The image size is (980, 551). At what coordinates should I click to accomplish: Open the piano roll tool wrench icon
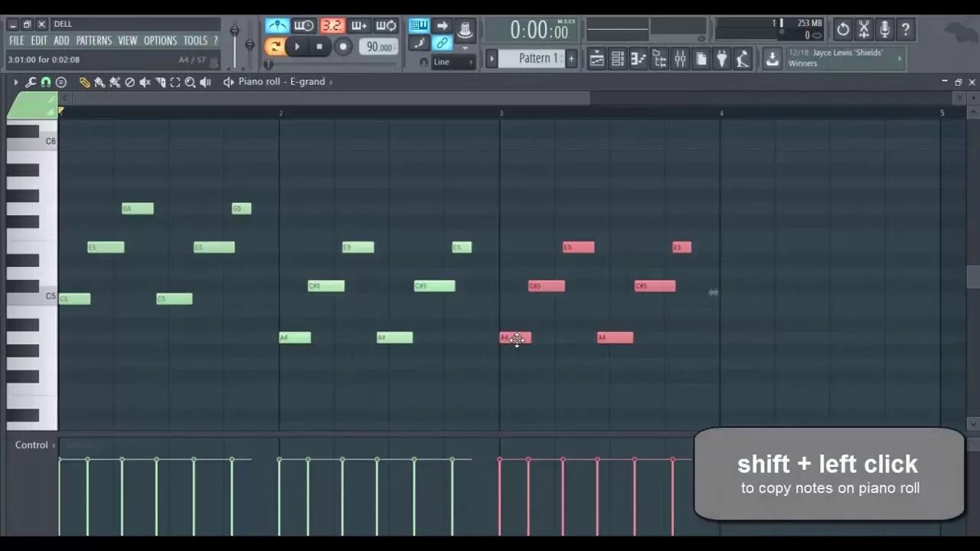(x=31, y=82)
